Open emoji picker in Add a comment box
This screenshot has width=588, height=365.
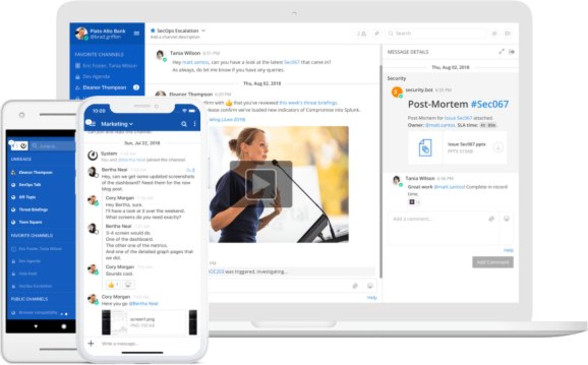pyautogui.click(x=507, y=219)
